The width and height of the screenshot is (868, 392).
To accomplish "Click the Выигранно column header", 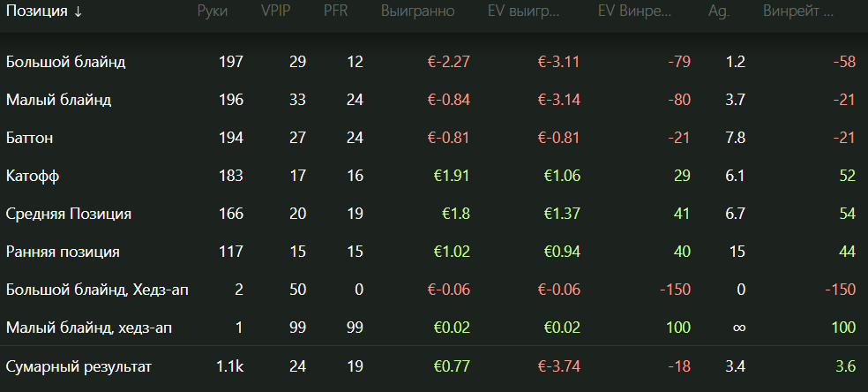I will click(418, 11).
